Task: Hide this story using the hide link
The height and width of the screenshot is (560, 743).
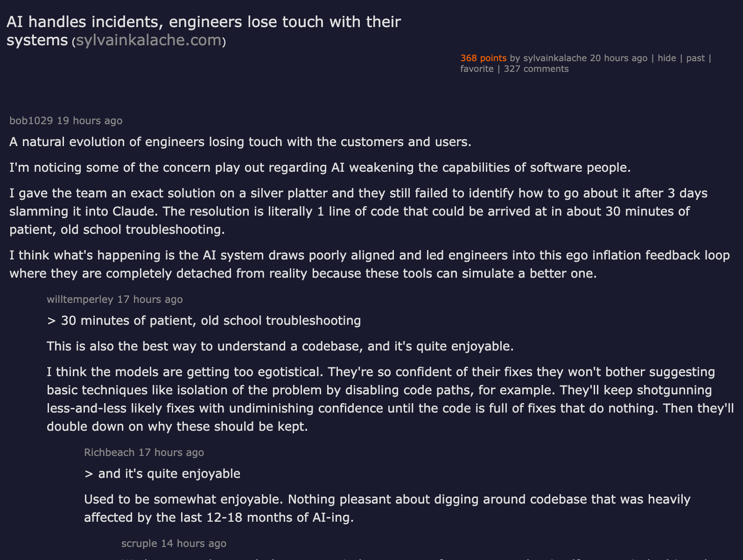Action: (x=666, y=58)
